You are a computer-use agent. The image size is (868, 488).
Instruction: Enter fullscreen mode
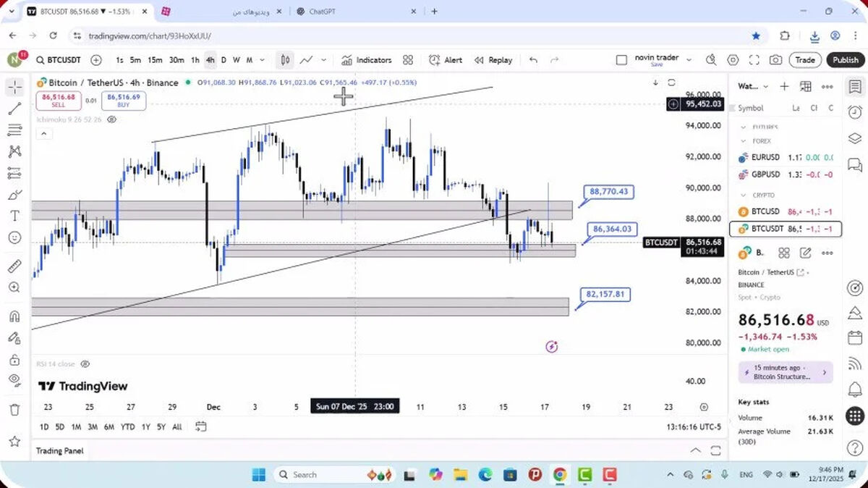754,60
